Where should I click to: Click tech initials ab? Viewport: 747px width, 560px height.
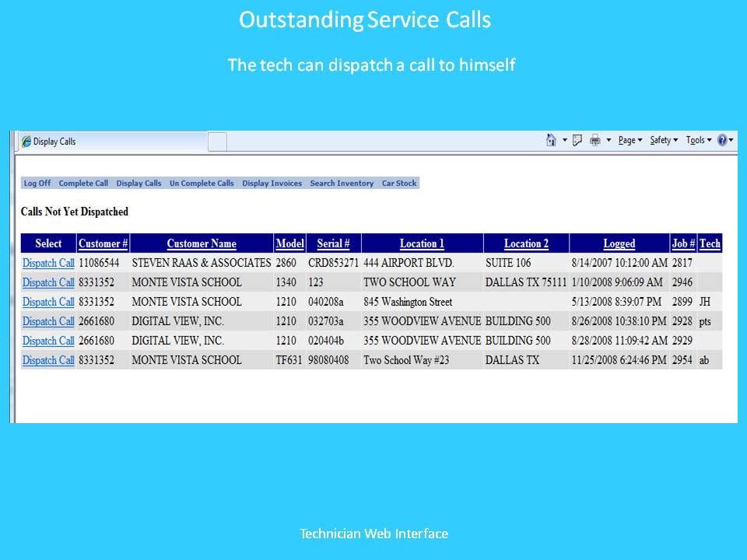tap(703, 360)
